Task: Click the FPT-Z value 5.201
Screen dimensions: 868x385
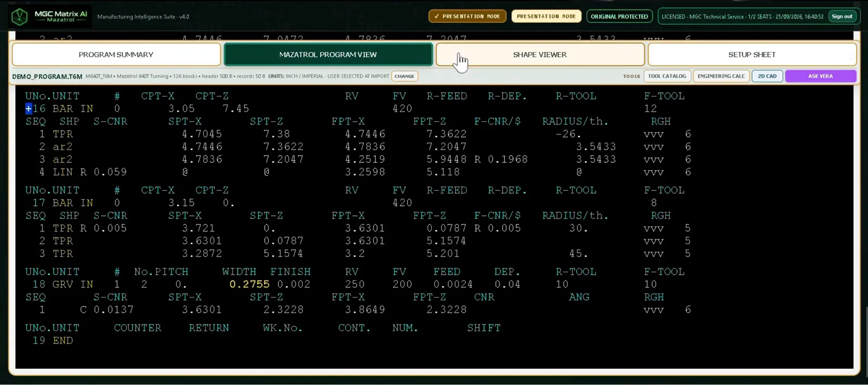Action: pyautogui.click(x=443, y=254)
